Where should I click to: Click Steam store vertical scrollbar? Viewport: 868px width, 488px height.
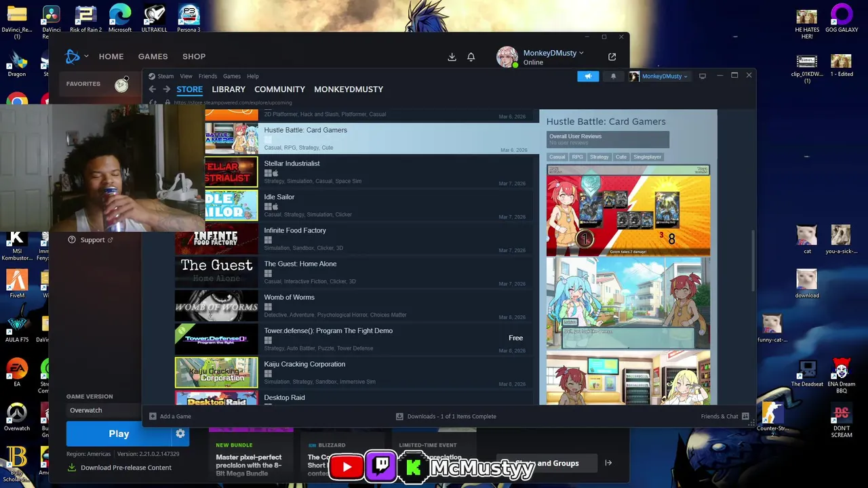tap(753, 261)
